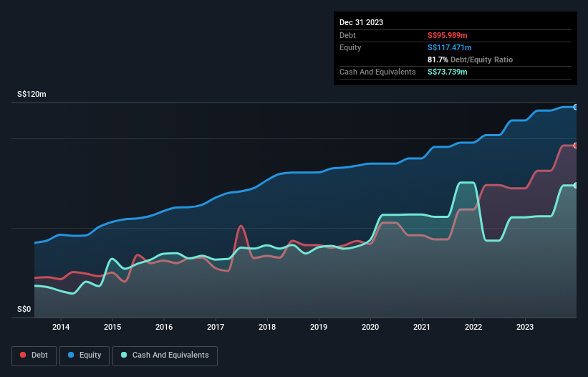Click the 2016 x-axis label
Screen dimensions: 588x377
click(164, 327)
